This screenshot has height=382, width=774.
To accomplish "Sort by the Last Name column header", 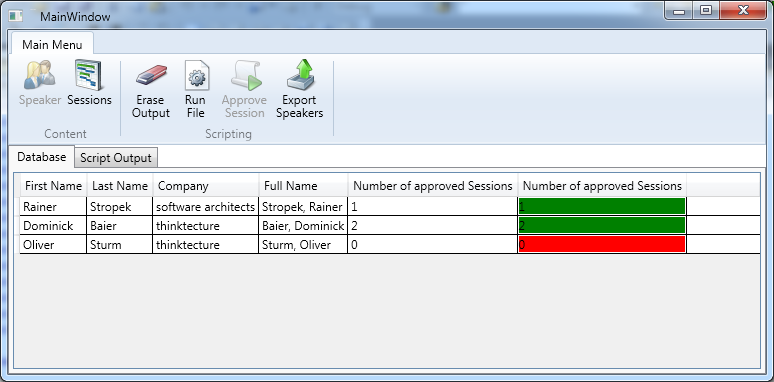I will tap(120, 186).
